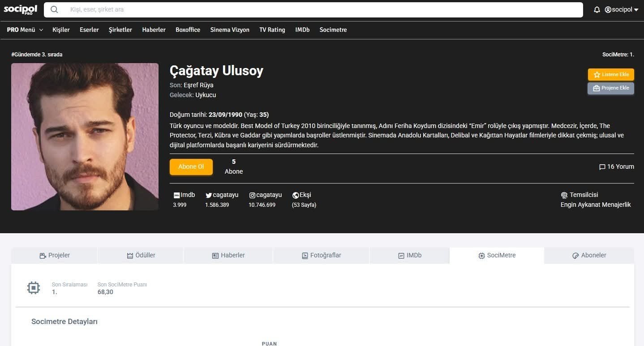Open the Engin Aykanat Menajerlik link
The height and width of the screenshot is (346, 644).
tap(595, 205)
